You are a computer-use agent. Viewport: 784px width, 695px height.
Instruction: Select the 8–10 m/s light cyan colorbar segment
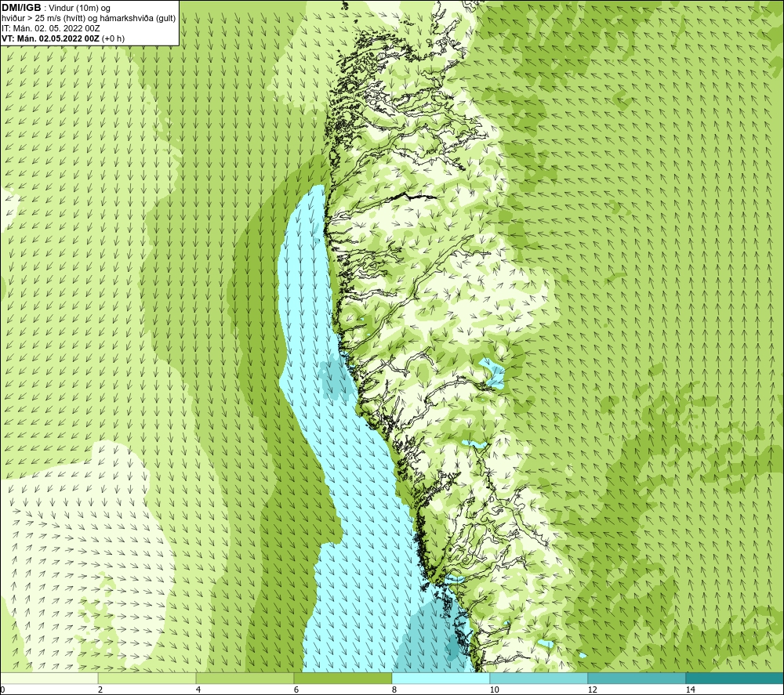click(441, 679)
